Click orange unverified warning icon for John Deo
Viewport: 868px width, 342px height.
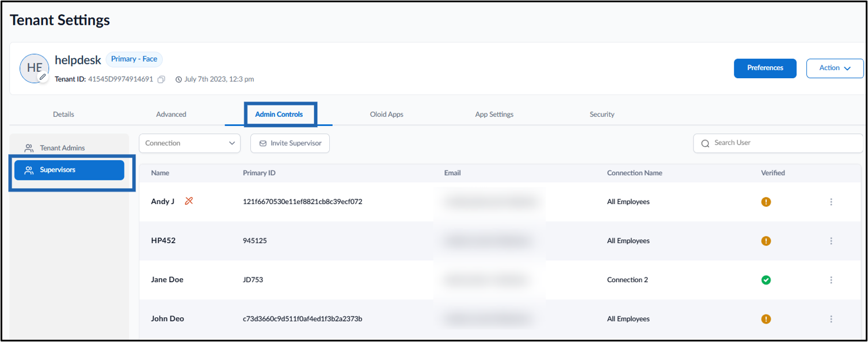click(766, 319)
